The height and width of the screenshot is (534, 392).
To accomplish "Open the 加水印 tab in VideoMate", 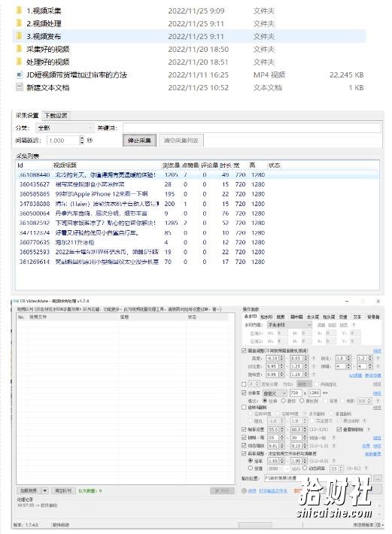I will 266,317.
